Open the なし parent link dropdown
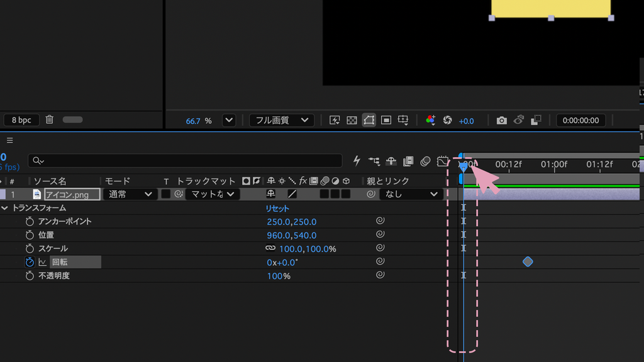The image size is (644, 362). pos(410,194)
